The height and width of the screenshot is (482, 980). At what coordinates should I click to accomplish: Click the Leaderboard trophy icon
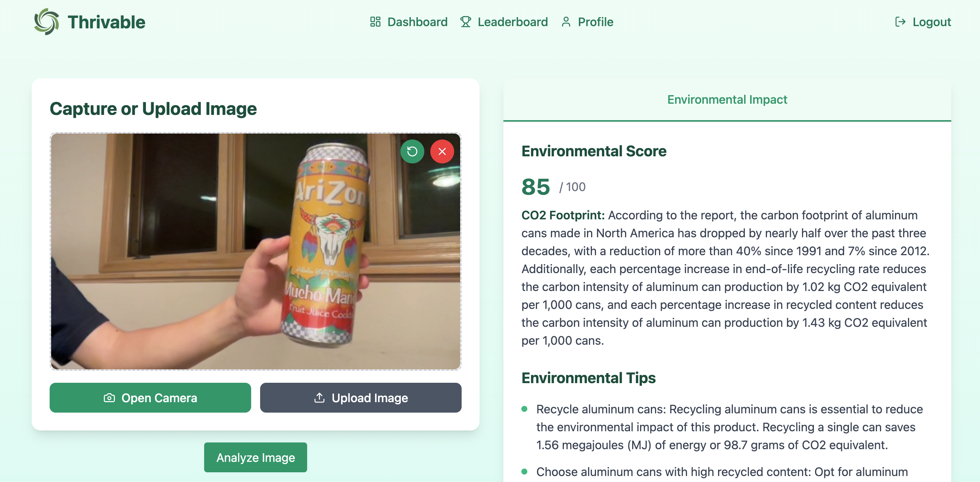[x=465, y=22]
